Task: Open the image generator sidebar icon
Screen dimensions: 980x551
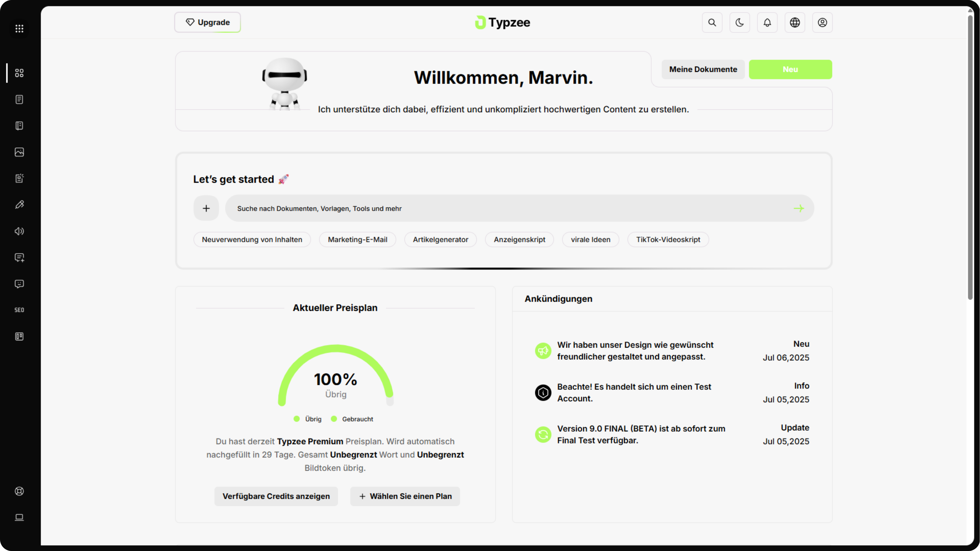Action: [x=19, y=152]
